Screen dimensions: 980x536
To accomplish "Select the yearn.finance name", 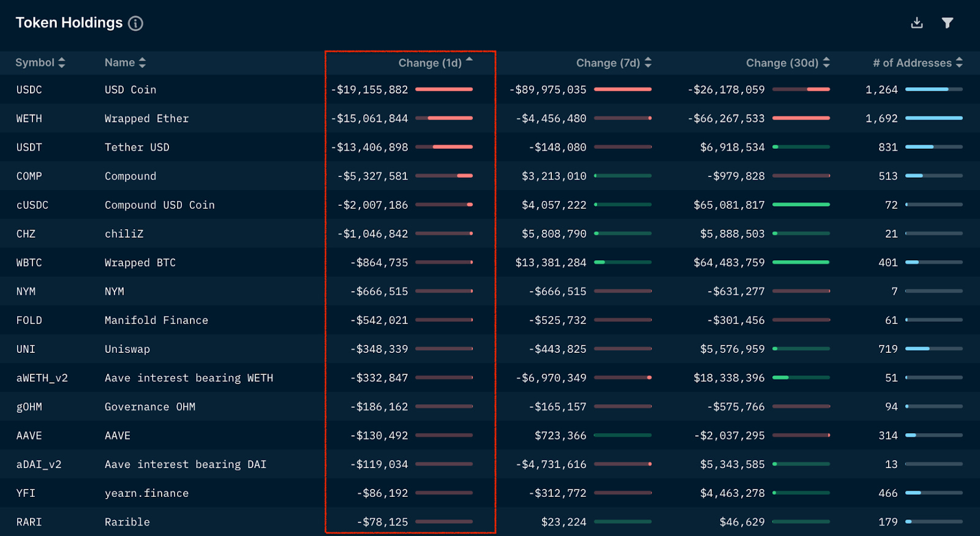I will tap(146, 493).
